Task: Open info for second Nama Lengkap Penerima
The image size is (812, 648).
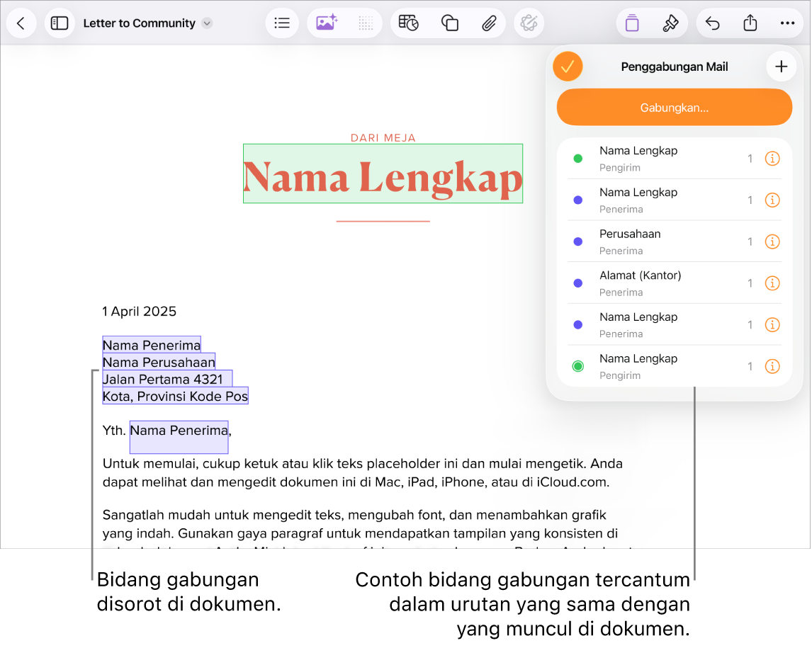Action: click(772, 324)
